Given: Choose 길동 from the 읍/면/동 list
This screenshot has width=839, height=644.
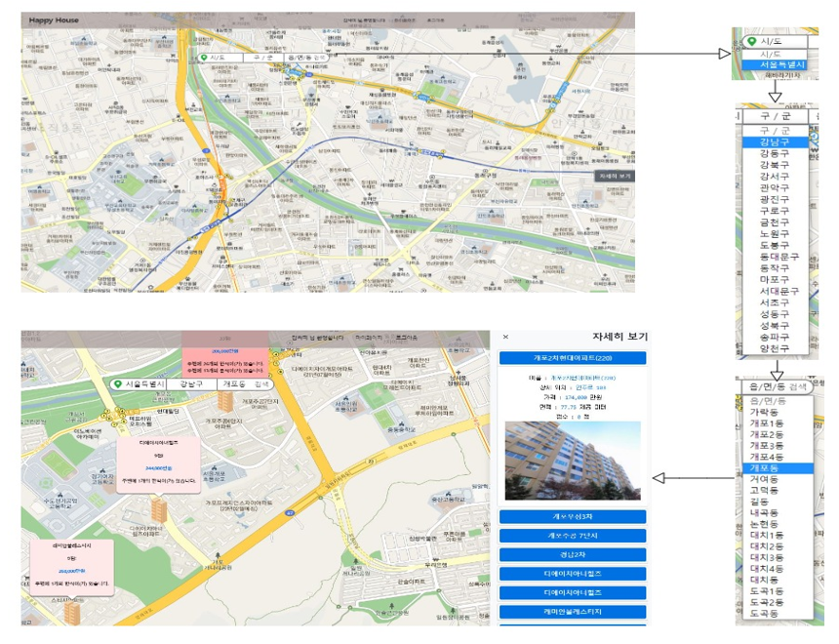Looking at the screenshot, I should coord(777,502).
